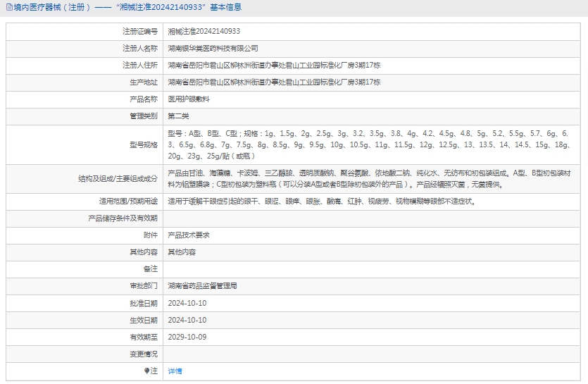Viewport: 588px width, 384px height.
Task: Select registrant name 湖南银华棠医药科技有限公司
Action: 213,49
